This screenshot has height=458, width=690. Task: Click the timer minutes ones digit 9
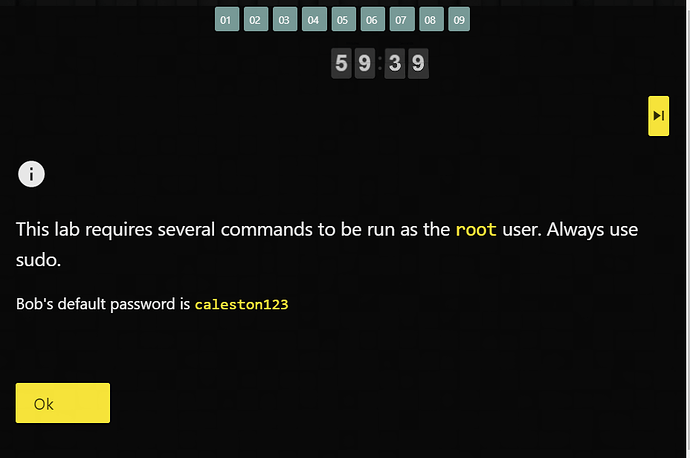coord(366,64)
